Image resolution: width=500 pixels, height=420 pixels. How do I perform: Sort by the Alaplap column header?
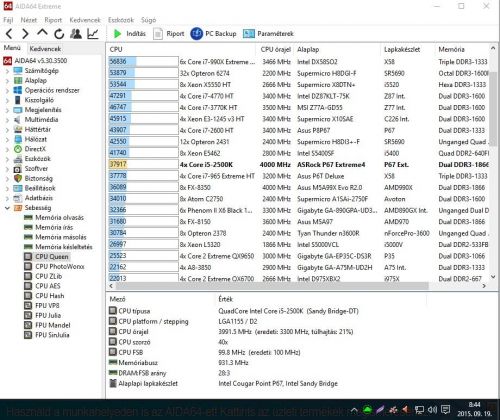pos(337,49)
